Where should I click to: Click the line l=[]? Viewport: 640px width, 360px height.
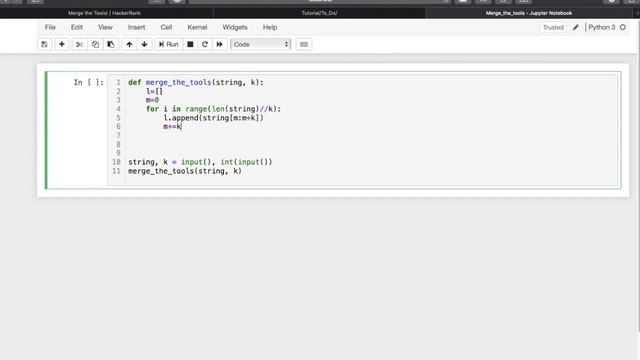point(154,91)
